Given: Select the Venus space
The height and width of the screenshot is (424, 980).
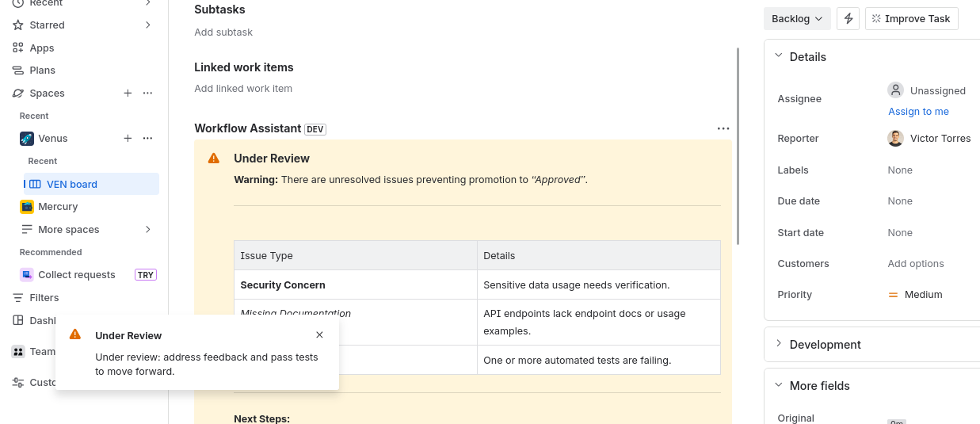Looking at the screenshot, I should (x=53, y=139).
